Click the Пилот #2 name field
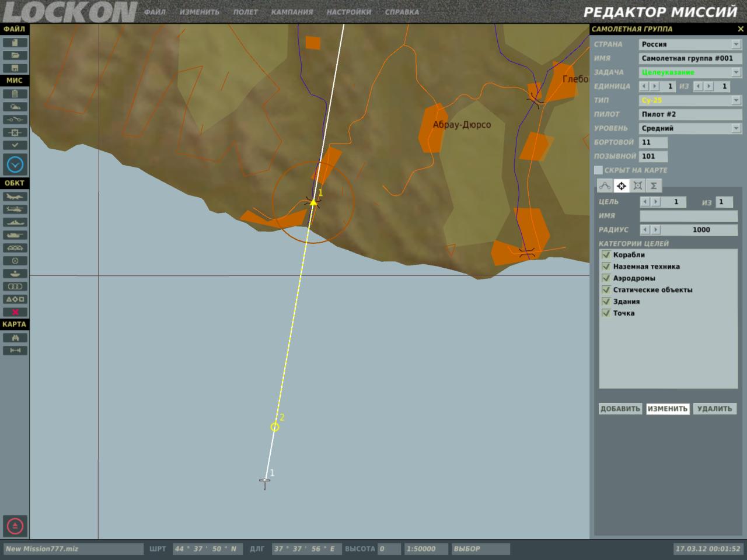The width and height of the screenshot is (747, 560). pos(690,114)
